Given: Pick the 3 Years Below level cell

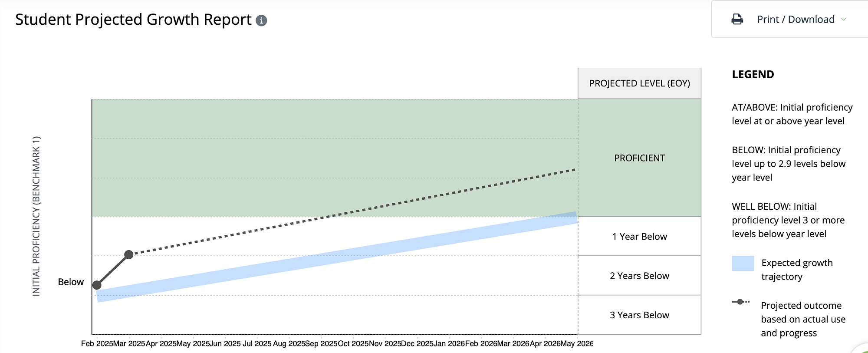Looking at the screenshot, I should coord(639,315).
